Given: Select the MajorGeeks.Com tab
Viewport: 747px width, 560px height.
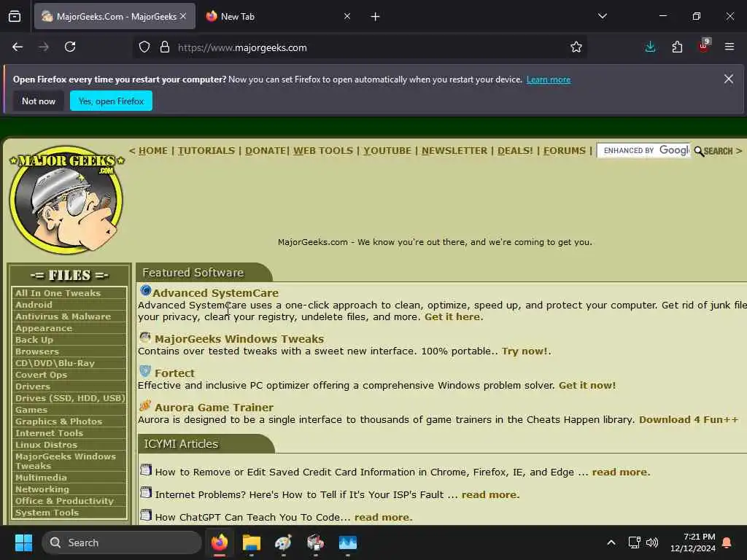Looking at the screenshot, I should [x=115, y=17].
